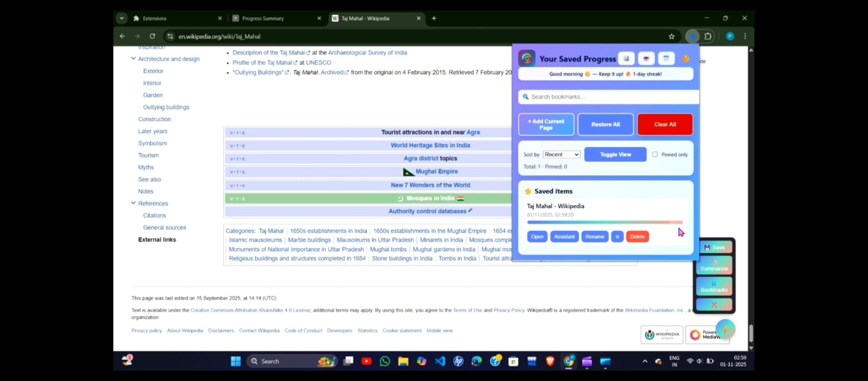The height and width of the screenshot is (381, 868).
Task: Go back to previous page
Action: (122, 36)
